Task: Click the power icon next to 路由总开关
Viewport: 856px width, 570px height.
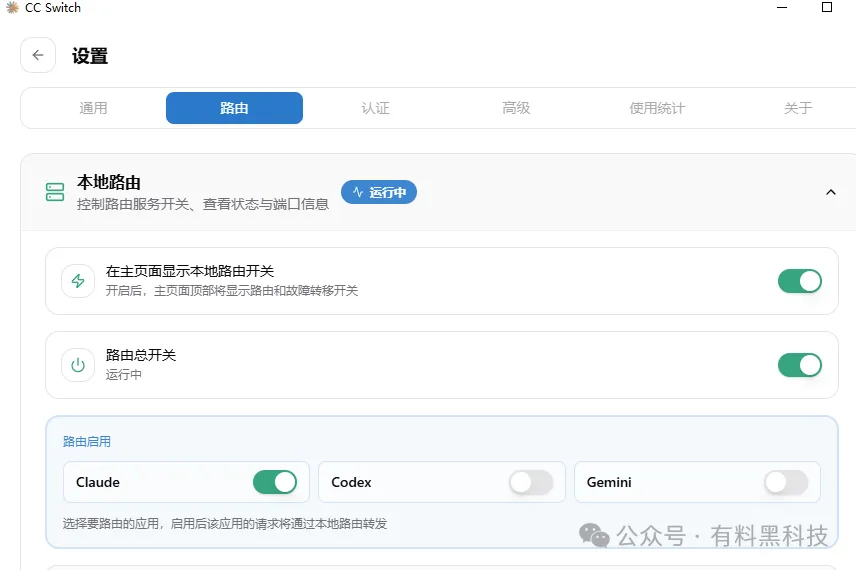Action: coord(78,365)
